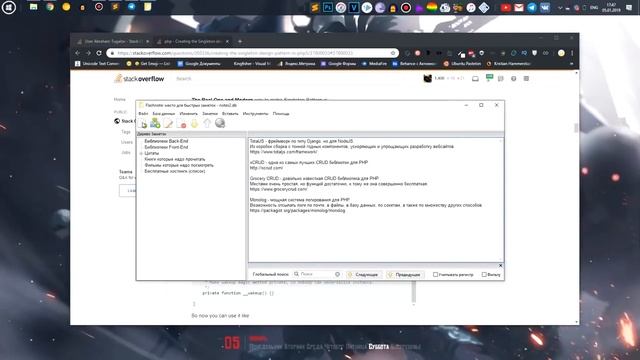Open the Stack Overflow achievements trophy icon

point(489,78)
